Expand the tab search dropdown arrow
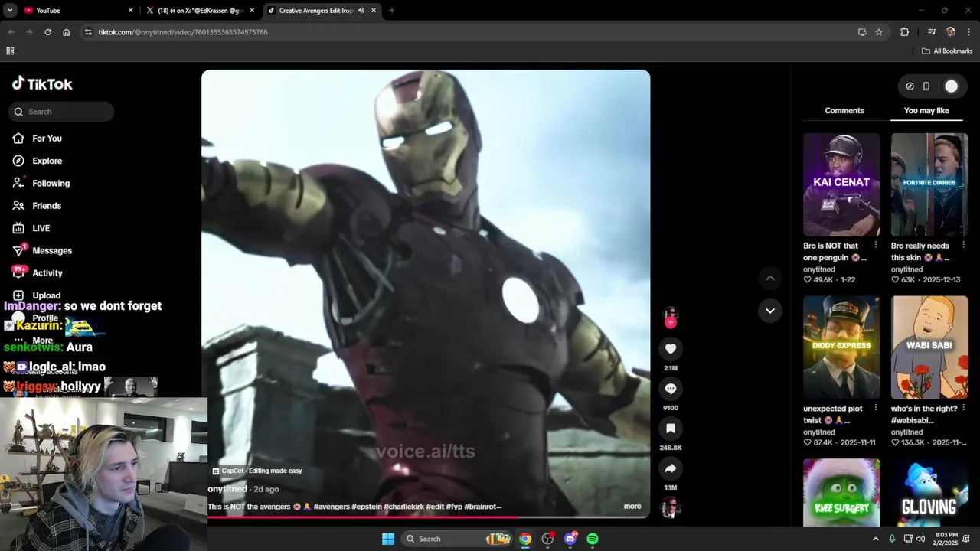The height and width of the screenshot is (551, 980). 10,11
